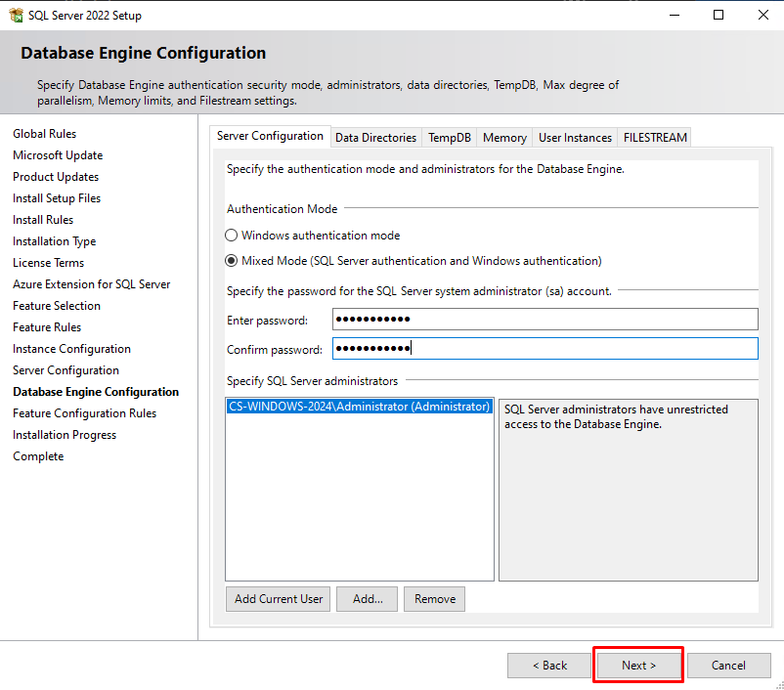The image size is (784, 690).
Task: Go to the FILESTREAM tab
Action: pyautogui.click(x=655, y=138)
